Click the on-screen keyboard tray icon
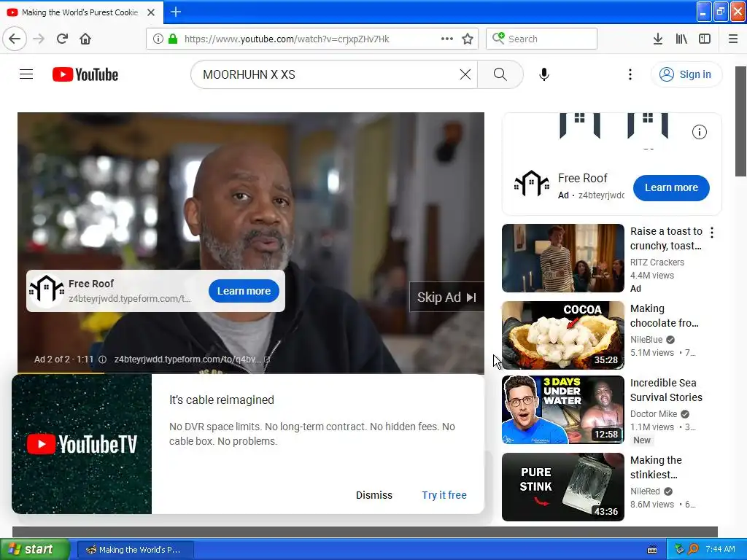Viewport: 747px width, 560px height. (652, 550)
